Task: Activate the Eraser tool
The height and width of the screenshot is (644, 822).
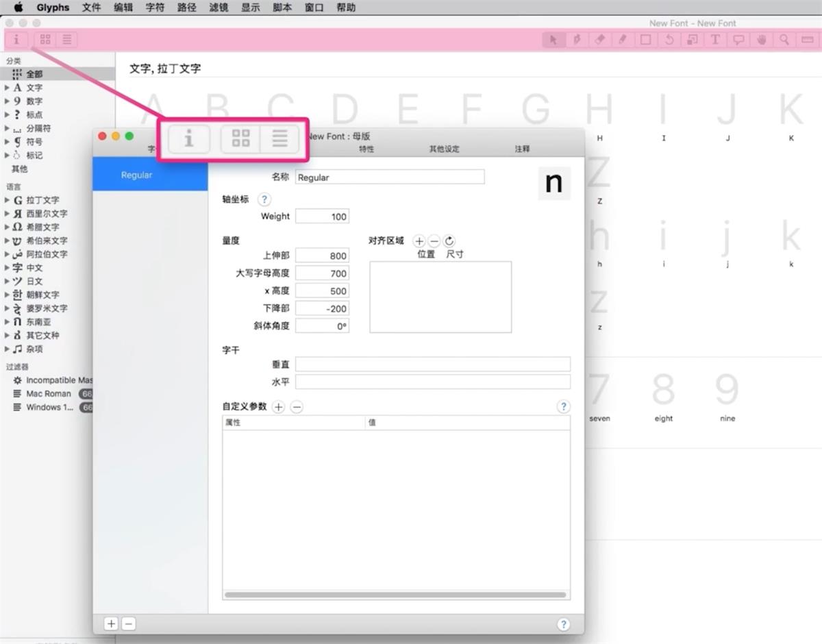Action: pos(600,40)
